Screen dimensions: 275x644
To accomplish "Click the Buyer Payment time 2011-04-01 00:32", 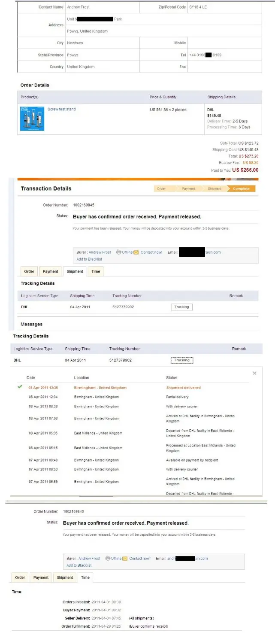I will tap(106, 610).
